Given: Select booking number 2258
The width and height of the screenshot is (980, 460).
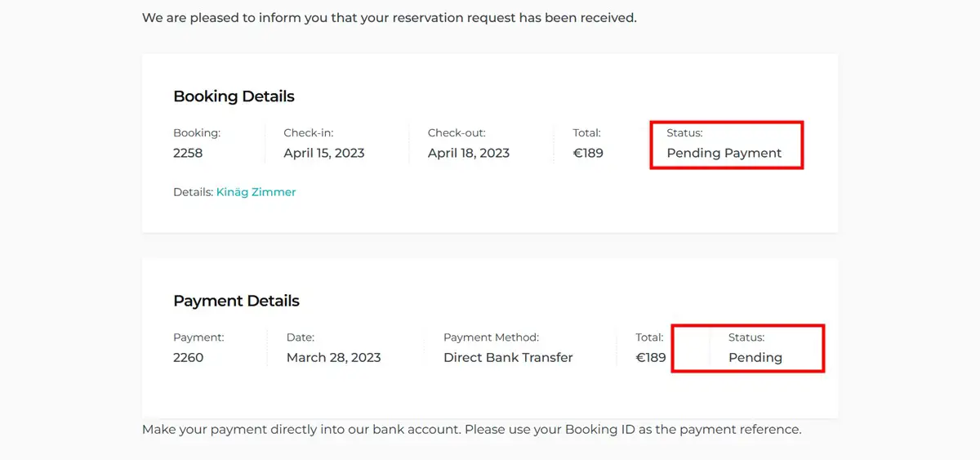Looking at the screenshot, I should coord(188,153).
